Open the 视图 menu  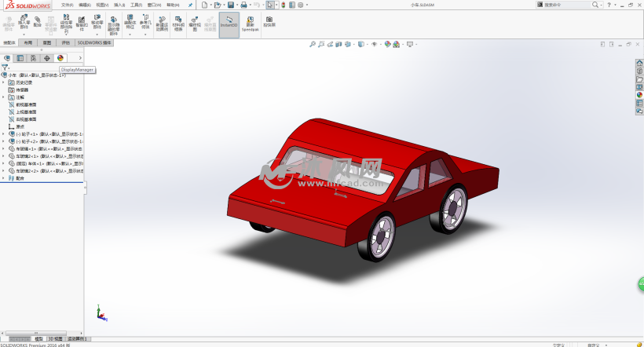point(102,5)
